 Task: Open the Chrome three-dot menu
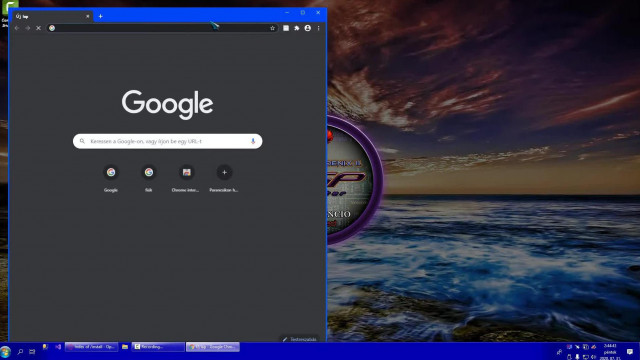click(x=318, y=28)
